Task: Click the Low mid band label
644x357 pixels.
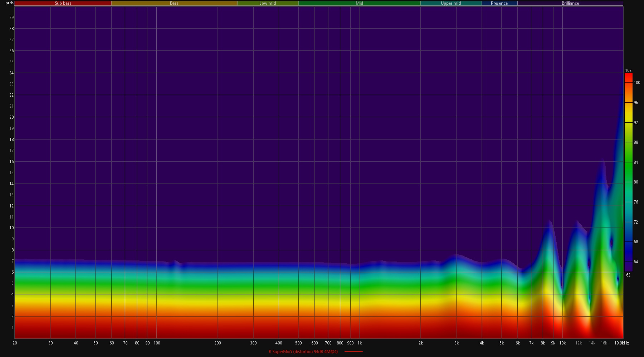Action: tap(268, 3)
